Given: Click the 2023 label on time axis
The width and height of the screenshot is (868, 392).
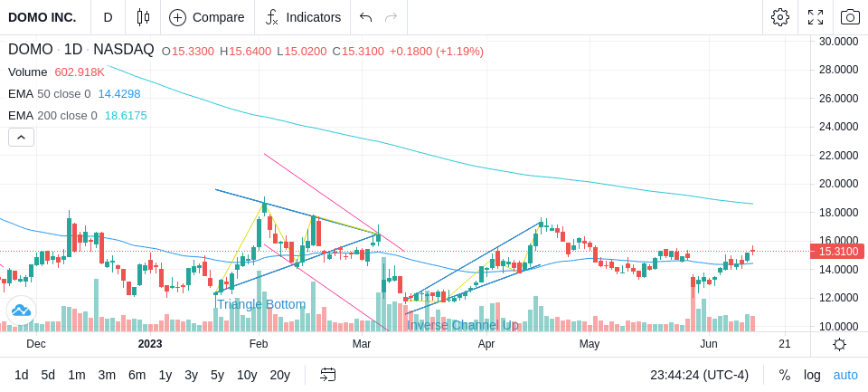Looking at the screenshot, I should 150,344.
